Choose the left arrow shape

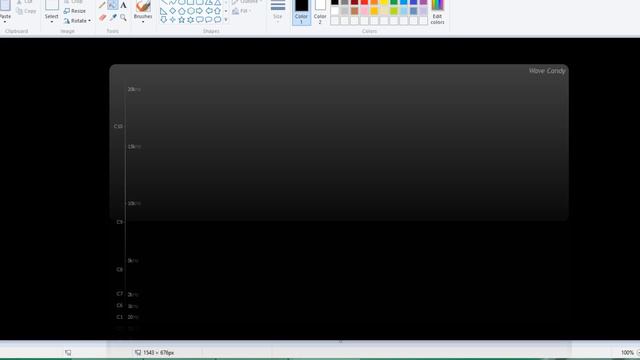coord(209,11)
